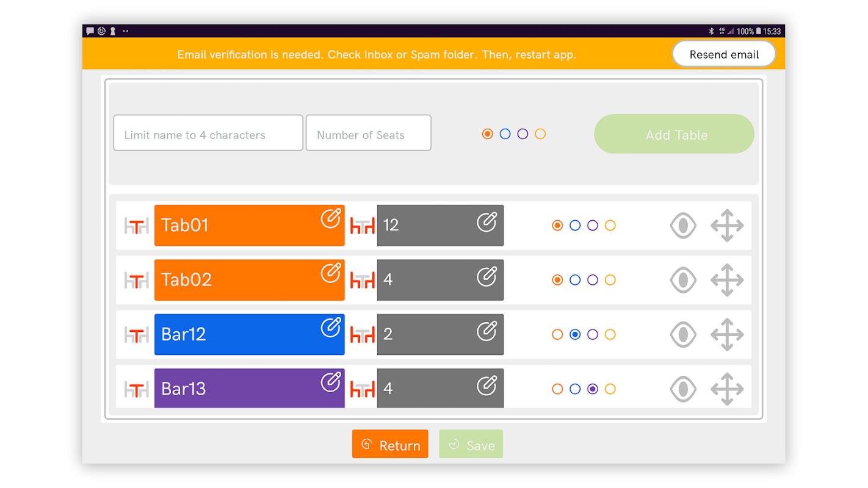Viewport: 868px width, 488px height.
Task: Click the edit pencil on Tab01 name
Action: point(331,218)
